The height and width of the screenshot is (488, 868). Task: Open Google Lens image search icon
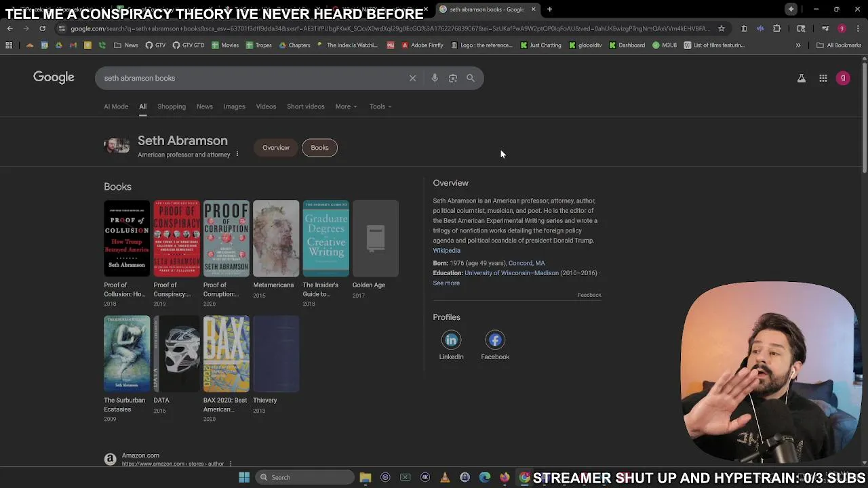452,78
